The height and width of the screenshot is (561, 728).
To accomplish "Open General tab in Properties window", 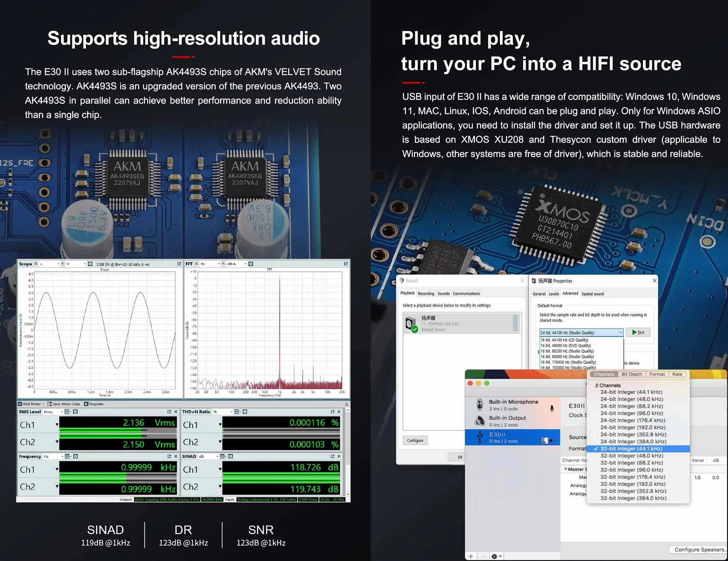I will tap(539, 294).
